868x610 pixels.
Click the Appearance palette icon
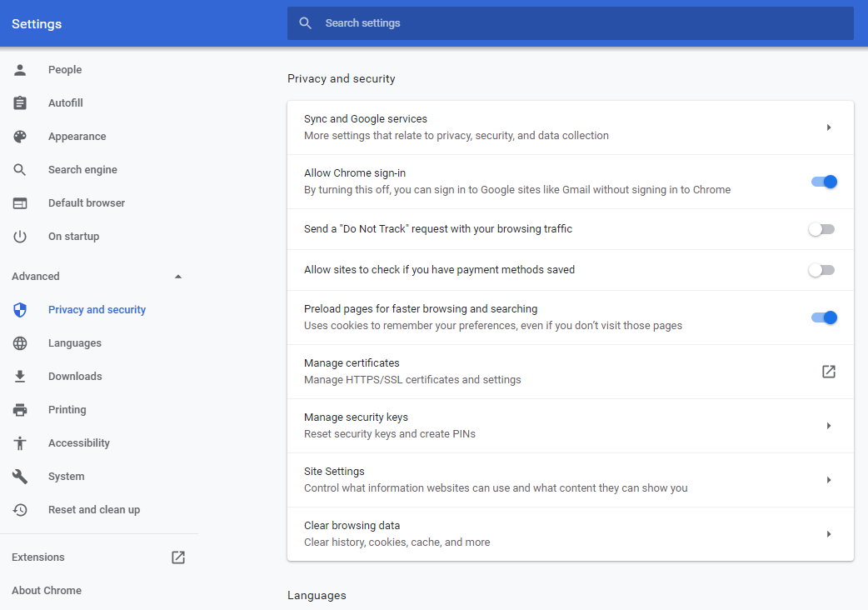(x=20, y=137)
